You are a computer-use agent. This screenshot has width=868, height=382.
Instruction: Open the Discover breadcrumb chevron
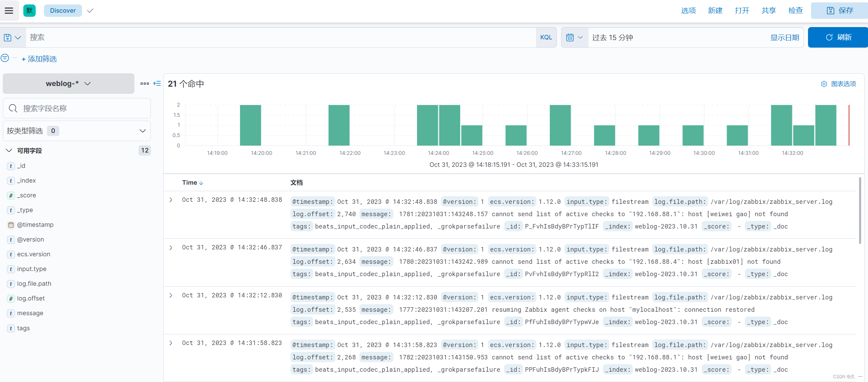pyautogui.click(x=90, y=11)
